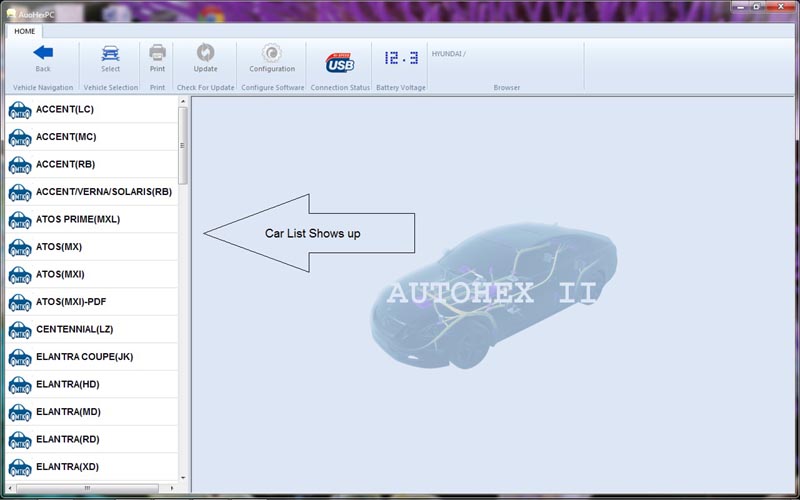Screen dimensions: 800x500
Task: Select CENTENNIAL(LZ) model
Action: (74, 330)
